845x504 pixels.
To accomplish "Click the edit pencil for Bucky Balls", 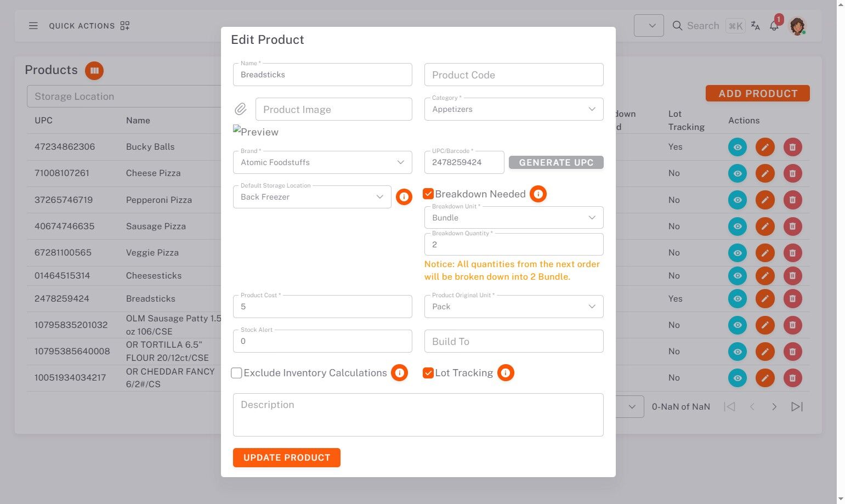I will click(765, 147).
